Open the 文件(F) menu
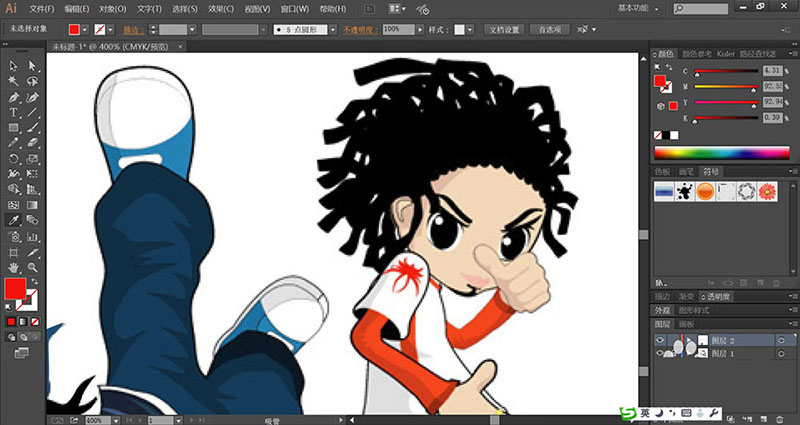The width and height of the screenshot is (800, 425). pos(42,9)
